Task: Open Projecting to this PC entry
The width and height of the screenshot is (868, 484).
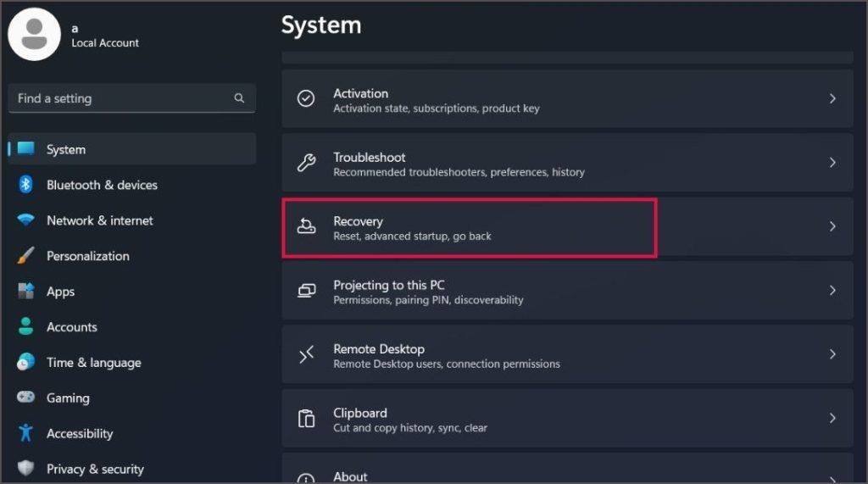Action: tap(567, 290)
